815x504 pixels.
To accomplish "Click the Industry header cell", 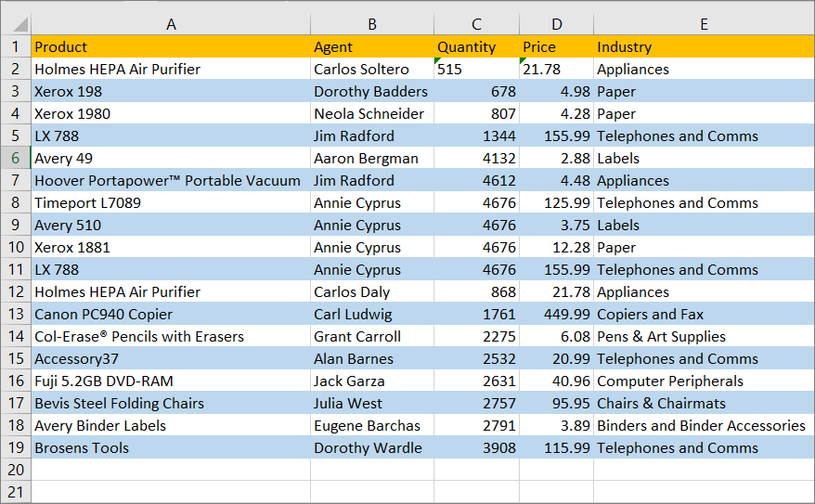I will (x=704, y=46).
